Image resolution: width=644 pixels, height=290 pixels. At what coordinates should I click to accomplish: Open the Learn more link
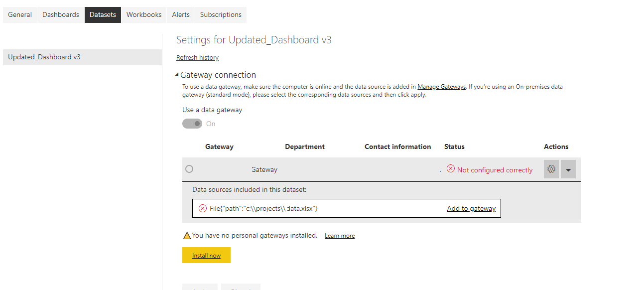(x=340, y=236)
